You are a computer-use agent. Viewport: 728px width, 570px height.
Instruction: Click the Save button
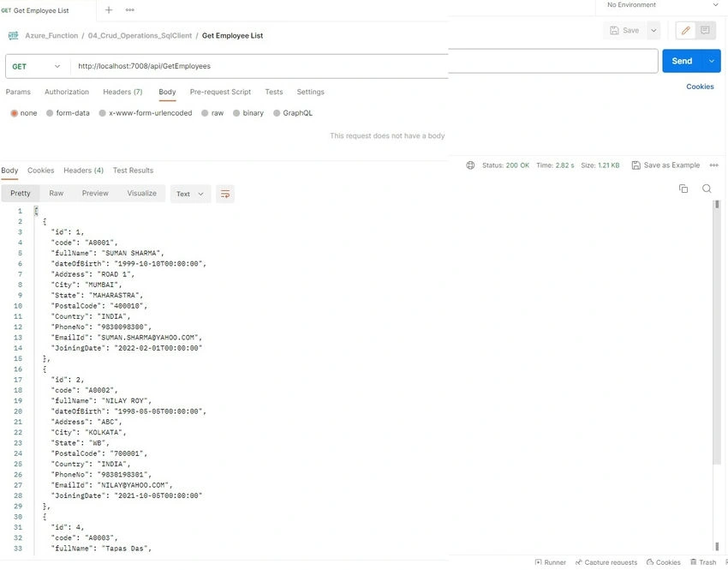click(x=624, y=31)
